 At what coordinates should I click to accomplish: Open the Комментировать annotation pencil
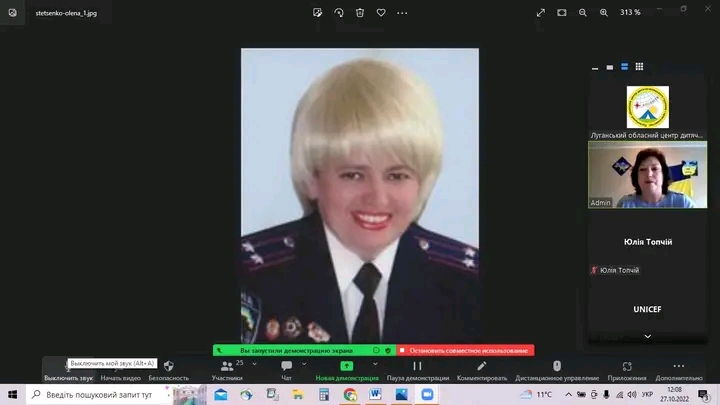[x=482, y=371]
